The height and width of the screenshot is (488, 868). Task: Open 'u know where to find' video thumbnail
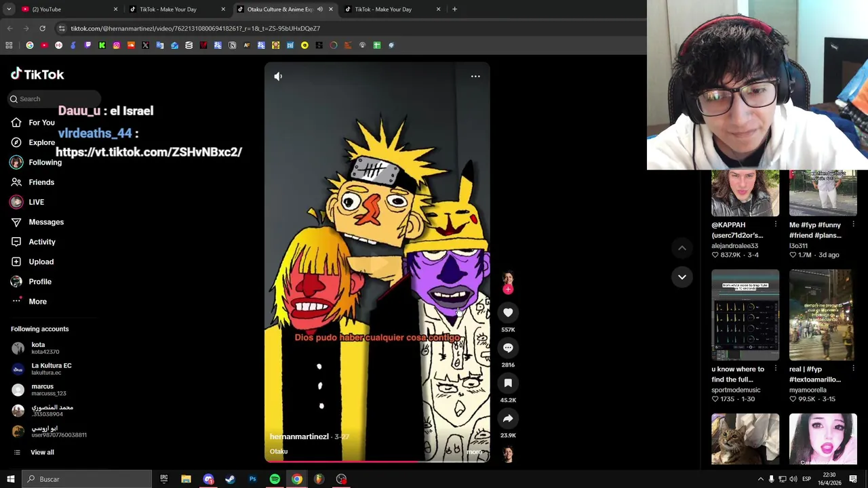click(x=745, y=315)
